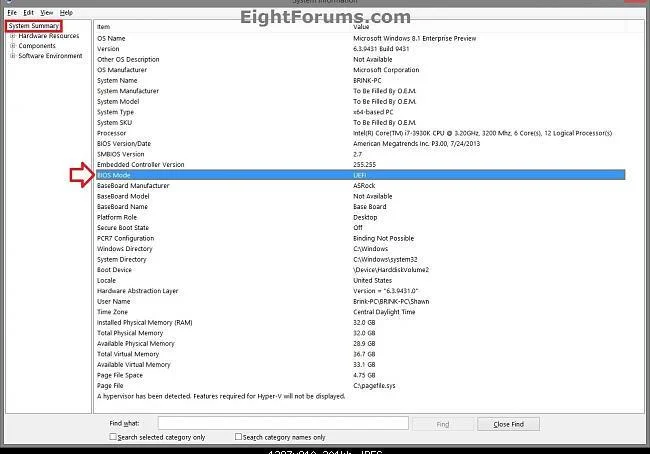The width and height of the screenshot is (650, 454).
Task: Select System Summary in the tree
Action: click(34, 26)
